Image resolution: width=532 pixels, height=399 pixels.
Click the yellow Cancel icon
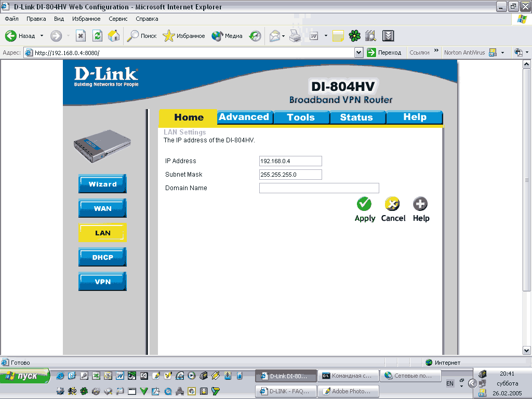[392, 204]
